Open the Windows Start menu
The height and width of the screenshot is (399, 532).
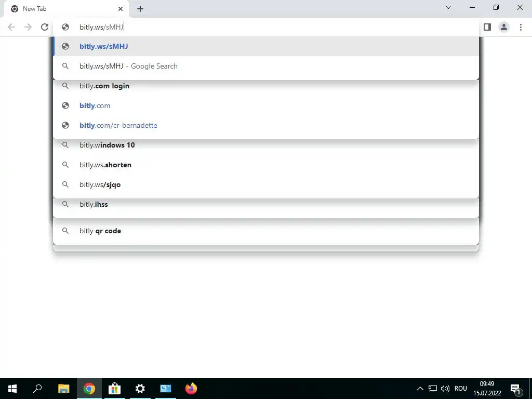point(12,389)
